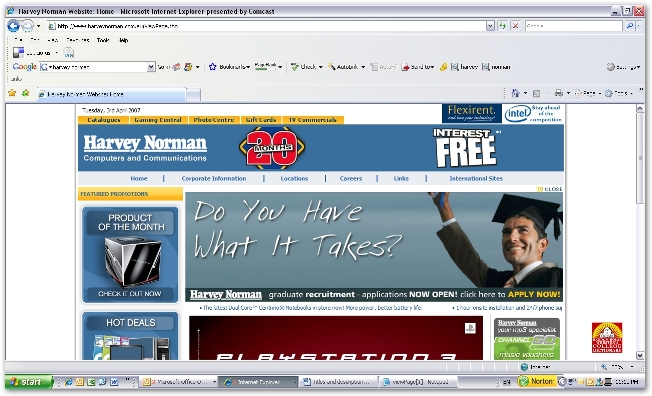652x396 pixels.
Task: Open the File menu
Action: click(x=18, y=40)
